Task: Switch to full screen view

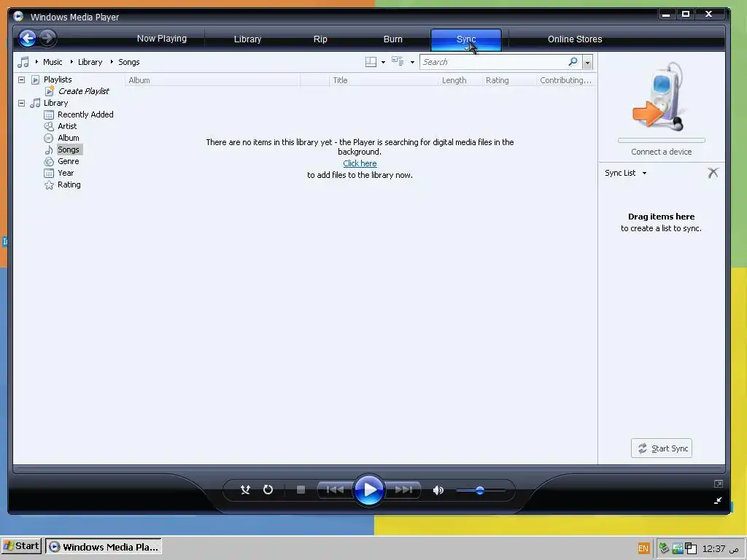Action: 719,484
